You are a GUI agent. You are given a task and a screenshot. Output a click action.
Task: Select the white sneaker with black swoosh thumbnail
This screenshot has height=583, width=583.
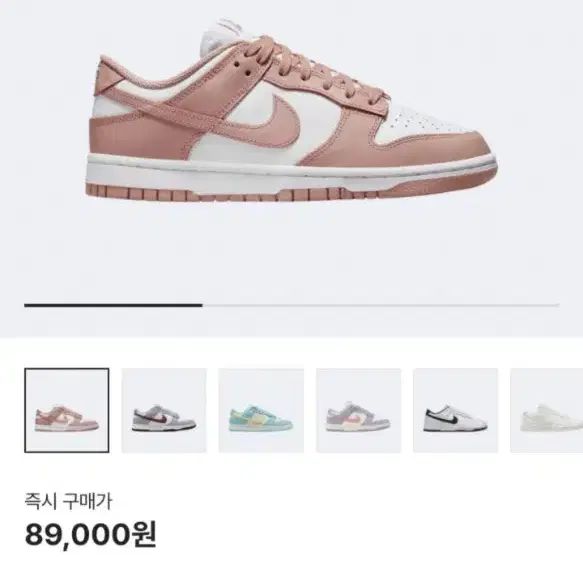[x=455, y=410]
